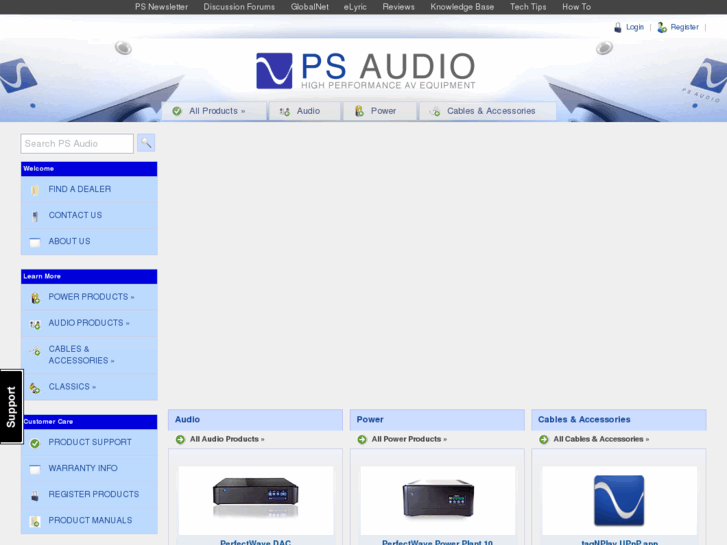
Task: Expand the All Products navigation tab
Action: (214, 111)
